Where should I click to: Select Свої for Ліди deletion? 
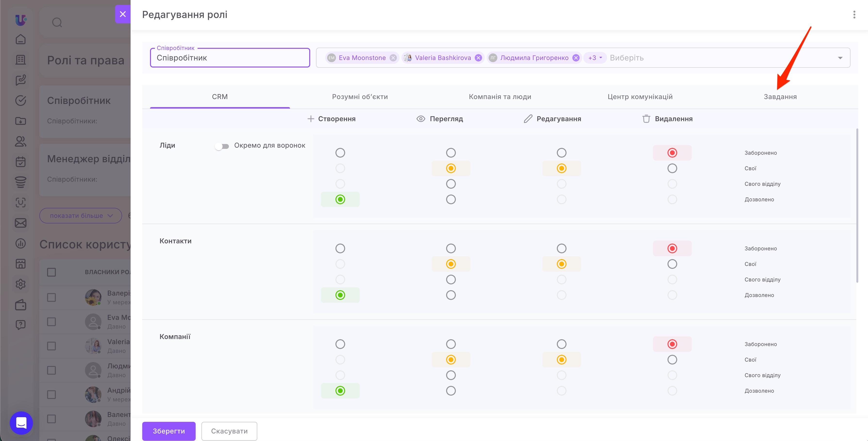(x=672, y=168)
